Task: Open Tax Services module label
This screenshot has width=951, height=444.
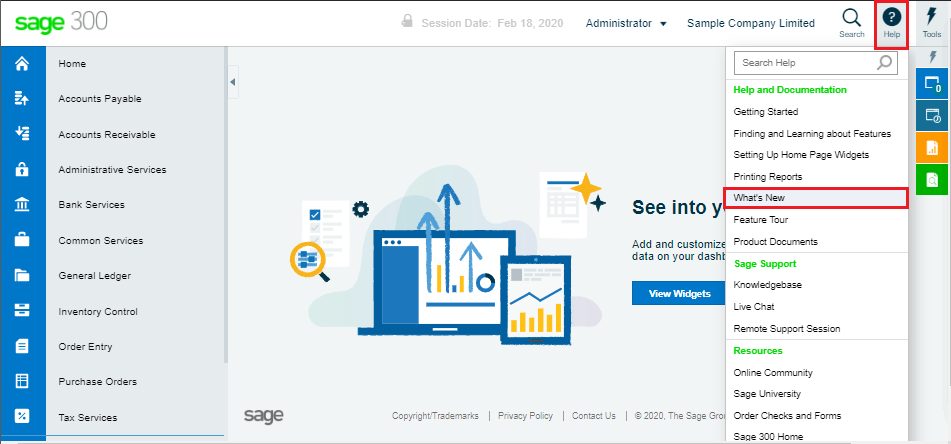Action: click(x=88, y=417)
